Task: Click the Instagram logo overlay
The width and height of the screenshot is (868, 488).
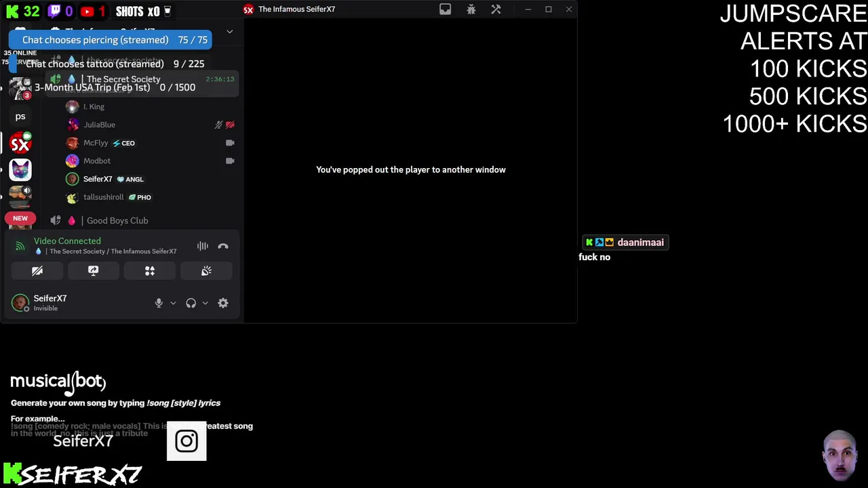Action: click(186, 441)
